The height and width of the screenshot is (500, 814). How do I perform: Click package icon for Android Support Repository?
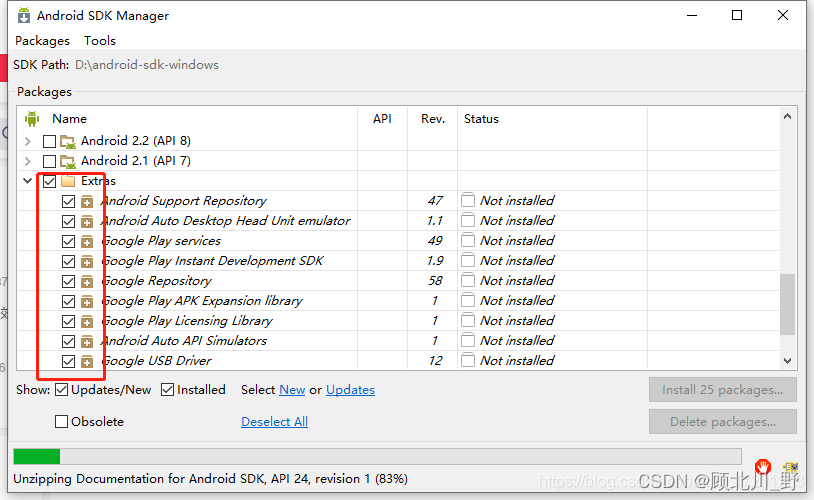pyautogui.click(x=87, y=201)
